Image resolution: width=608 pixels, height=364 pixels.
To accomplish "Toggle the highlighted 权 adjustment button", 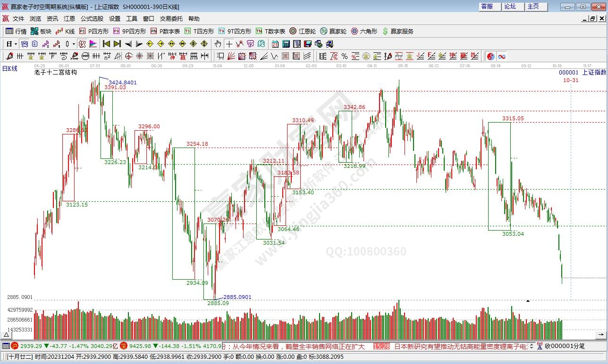I will (82, 44).
